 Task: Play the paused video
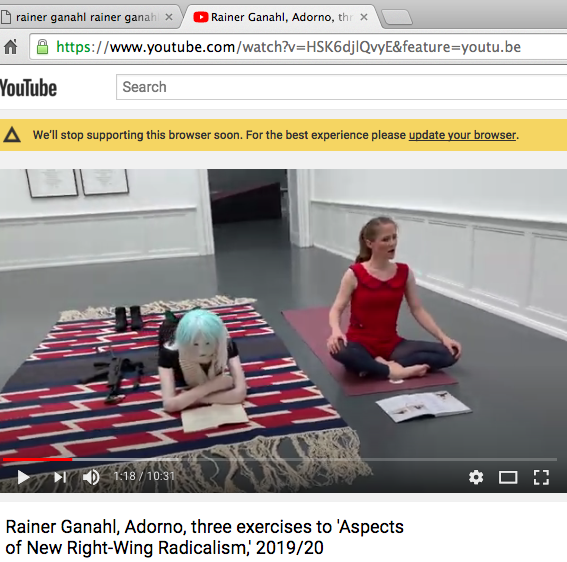[x=24, y=477]
